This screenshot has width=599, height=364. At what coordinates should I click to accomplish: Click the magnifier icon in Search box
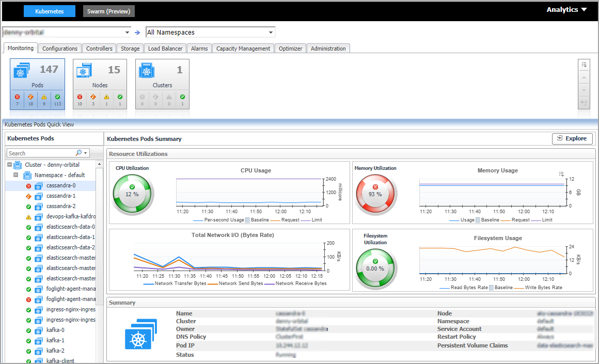coord(79,153)
